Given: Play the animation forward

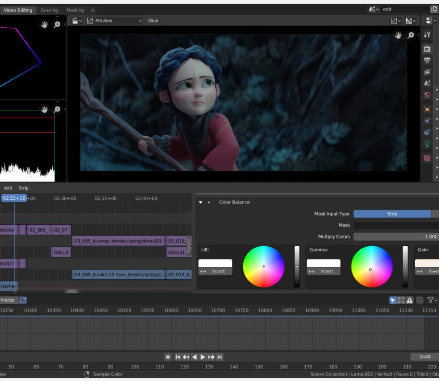Looking at the screenshot, I should coord(203,357).
